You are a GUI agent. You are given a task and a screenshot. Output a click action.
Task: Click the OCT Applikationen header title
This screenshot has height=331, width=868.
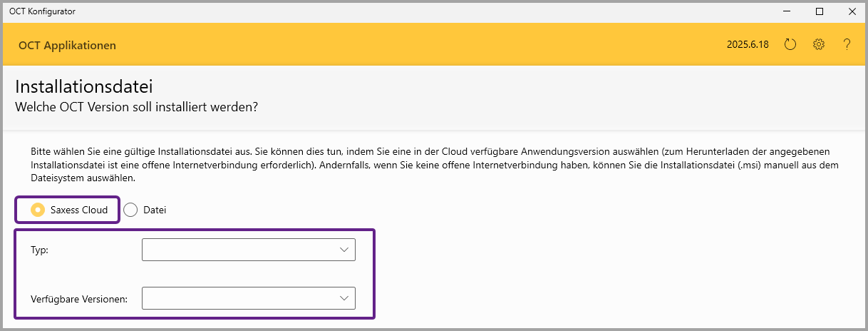(x=67, y=46)
